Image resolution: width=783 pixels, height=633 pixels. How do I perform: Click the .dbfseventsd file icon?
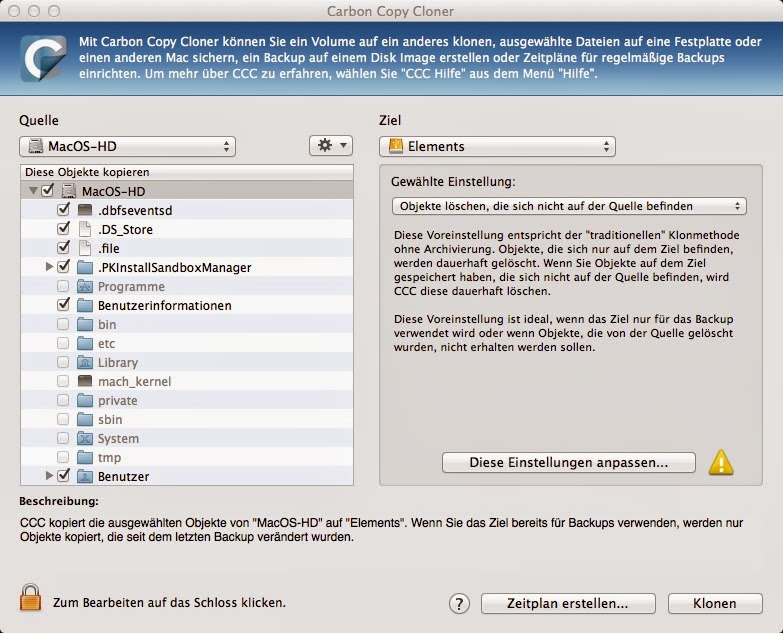(x=85, y=210)
